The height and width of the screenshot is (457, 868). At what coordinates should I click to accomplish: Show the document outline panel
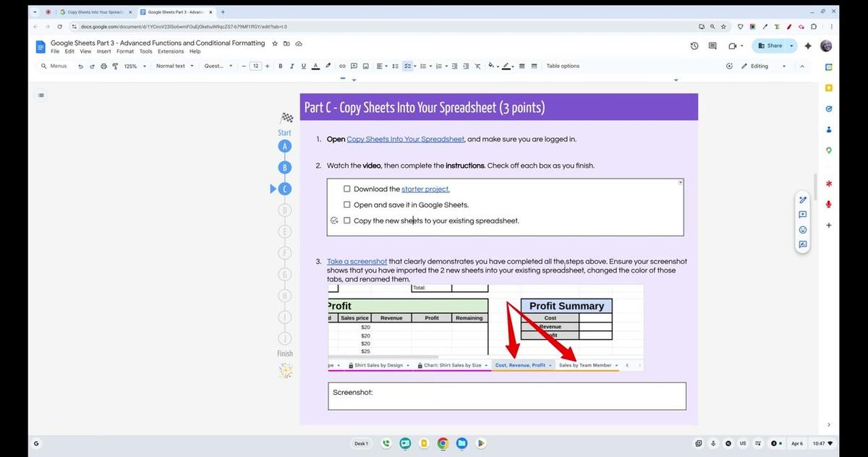point(41,95)
